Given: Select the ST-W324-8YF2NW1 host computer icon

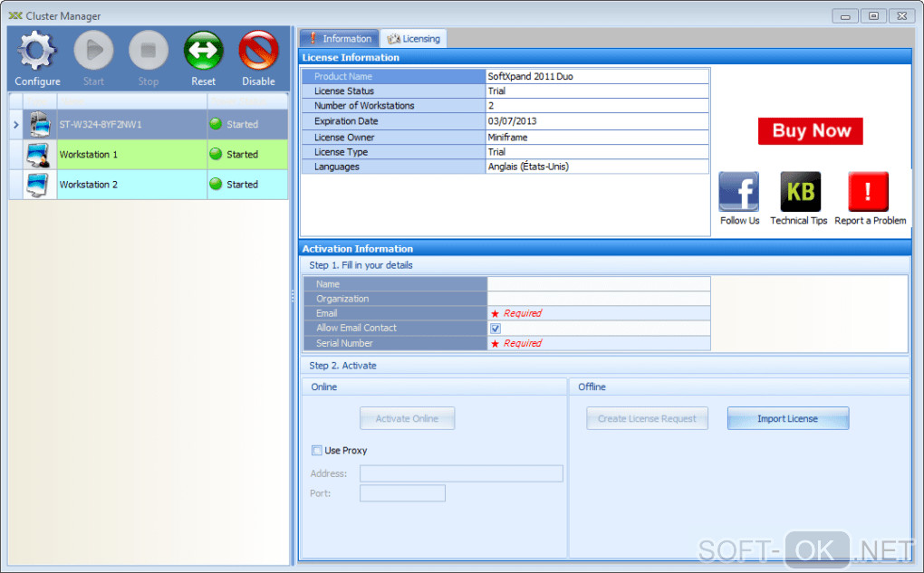Looking at the screenshot, I should (x=40, y=124).
